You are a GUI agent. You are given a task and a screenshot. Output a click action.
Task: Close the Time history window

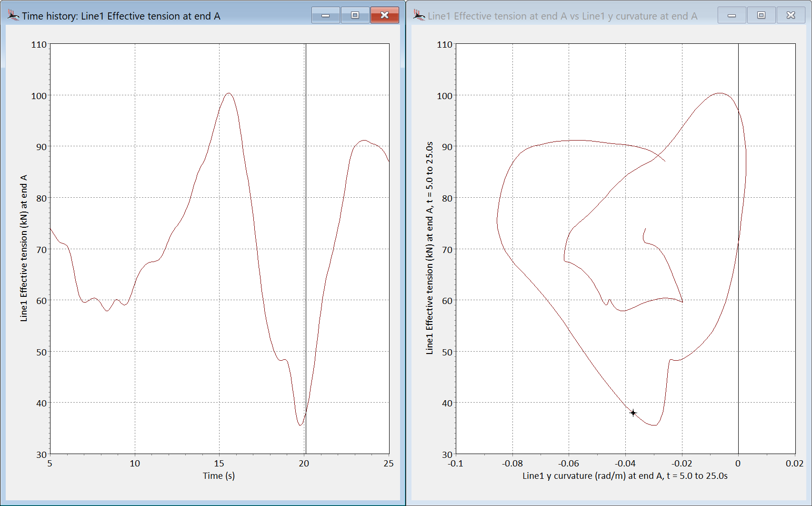point(384,15)
